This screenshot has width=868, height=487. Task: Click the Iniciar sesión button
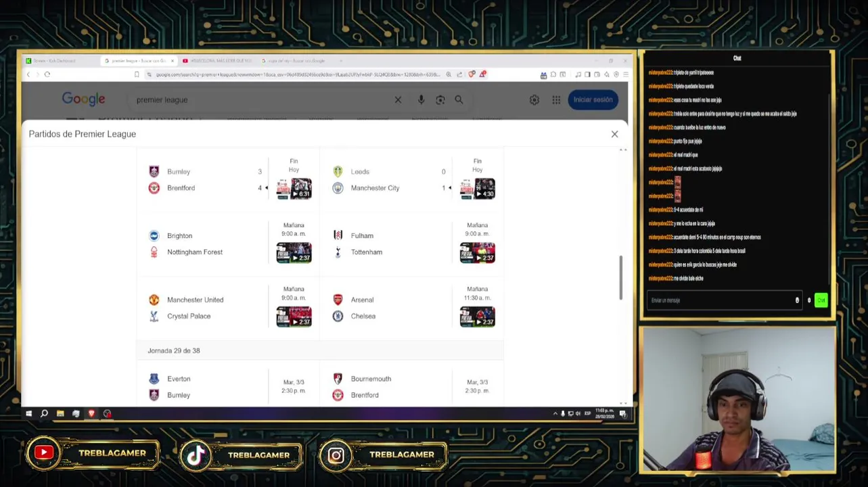point(593,99)
